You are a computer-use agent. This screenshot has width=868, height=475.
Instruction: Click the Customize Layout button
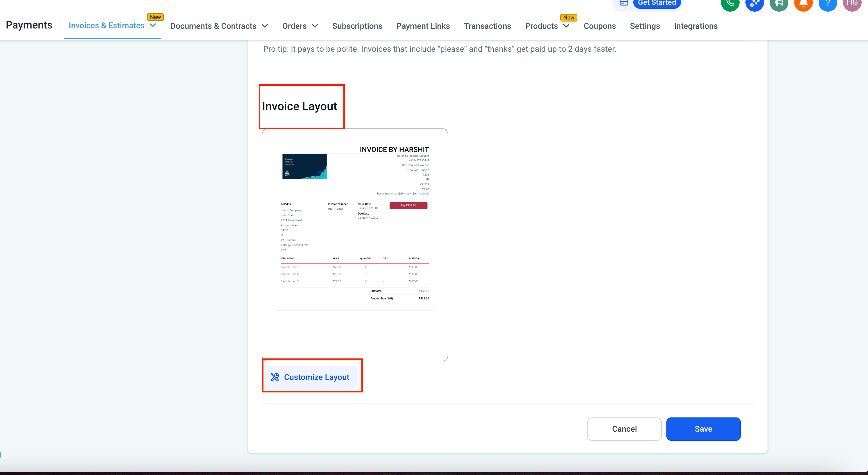coord(310,377)
